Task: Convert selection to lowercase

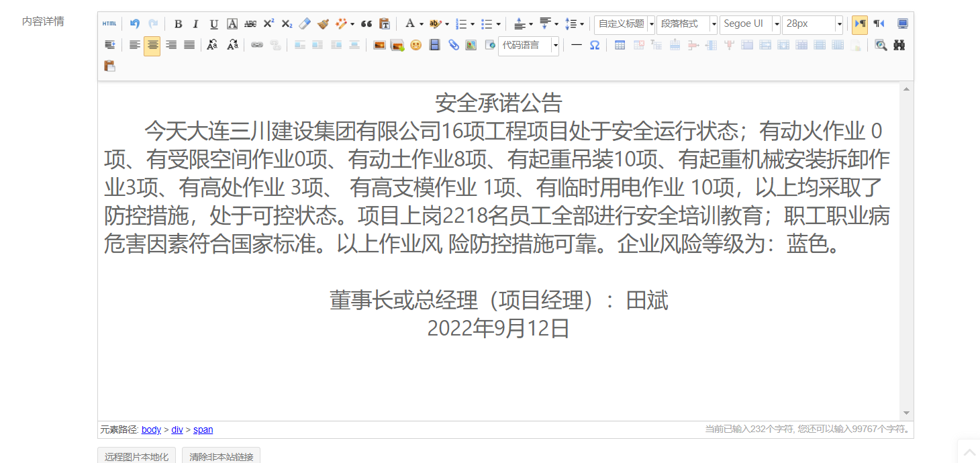Action: tap(232, 45)
